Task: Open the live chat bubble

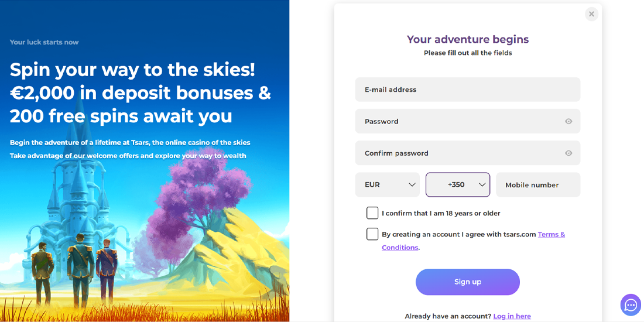Action: [631, 305]
